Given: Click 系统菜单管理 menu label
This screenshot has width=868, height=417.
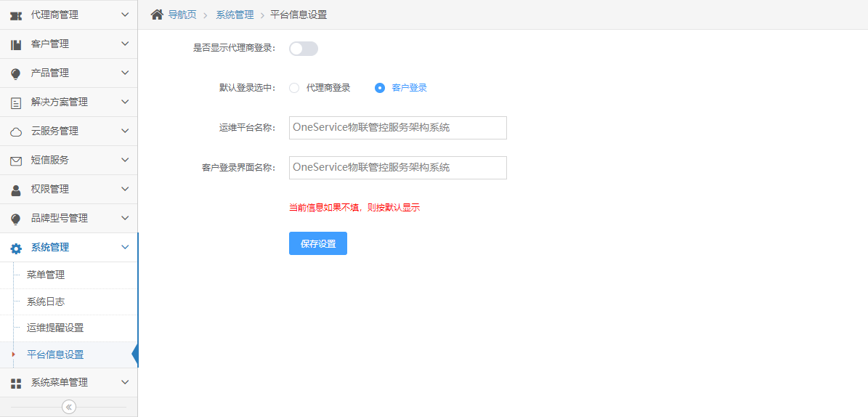Looking at the screenshot, I should pos(60,383).
